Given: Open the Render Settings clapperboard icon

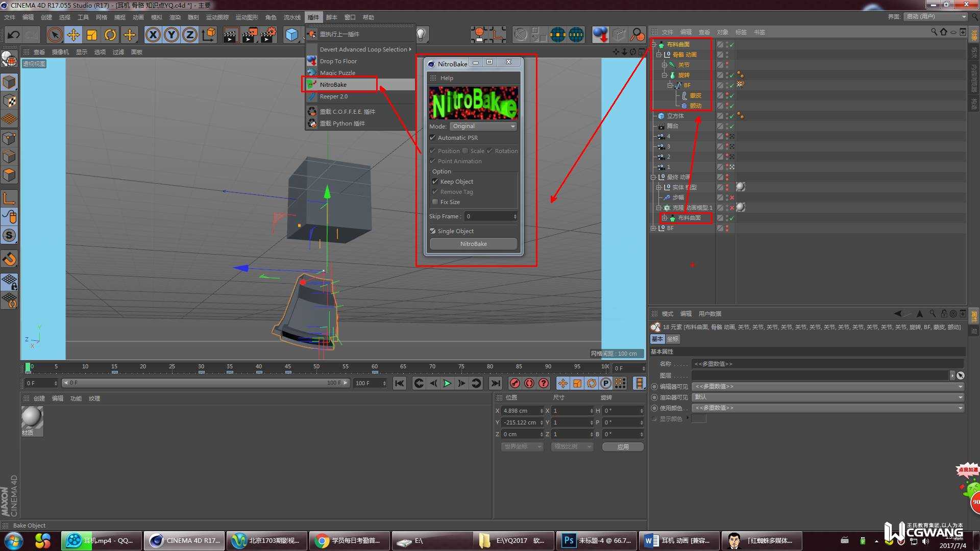Looking at the screenshot, I should tap(268, 35).
